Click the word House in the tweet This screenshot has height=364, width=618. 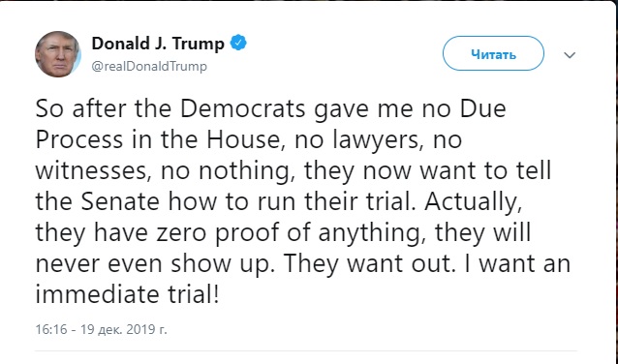coord(243,139)
